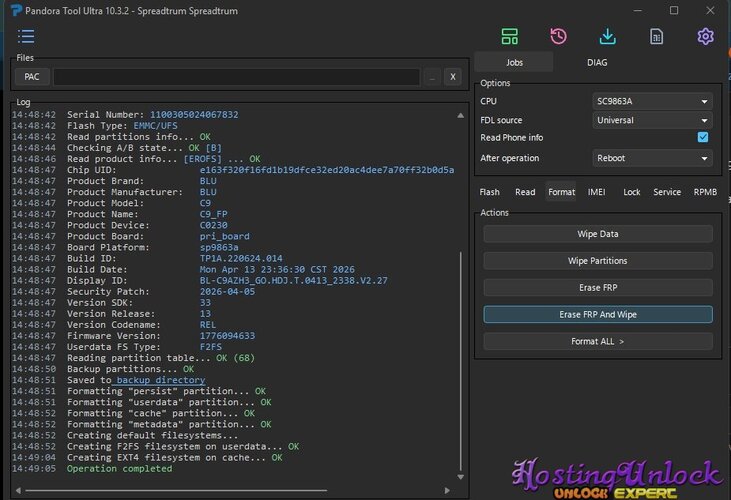
Task: Click the log horizontal scroll left arrow
Action: tap(18, 490)
